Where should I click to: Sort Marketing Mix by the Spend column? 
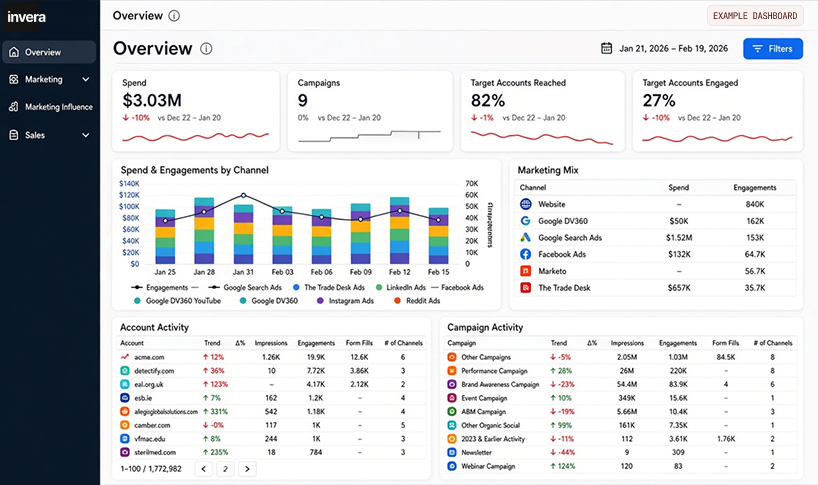pyautogui.click(x=679, y=188)
